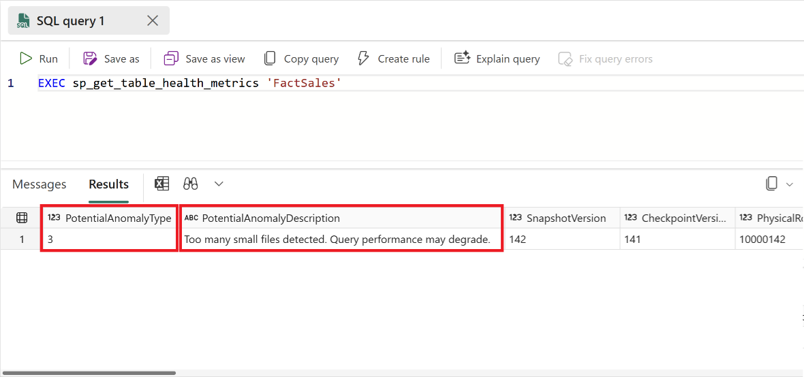Screen dimensions: 804x377
Task: Click the horizontal scrollbar thumb
Action: tap(89, 373)
